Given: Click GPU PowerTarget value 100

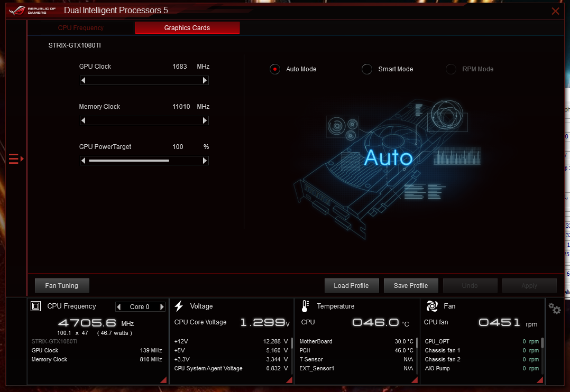Looking at the screenshot, I should (x=178, y=147).
